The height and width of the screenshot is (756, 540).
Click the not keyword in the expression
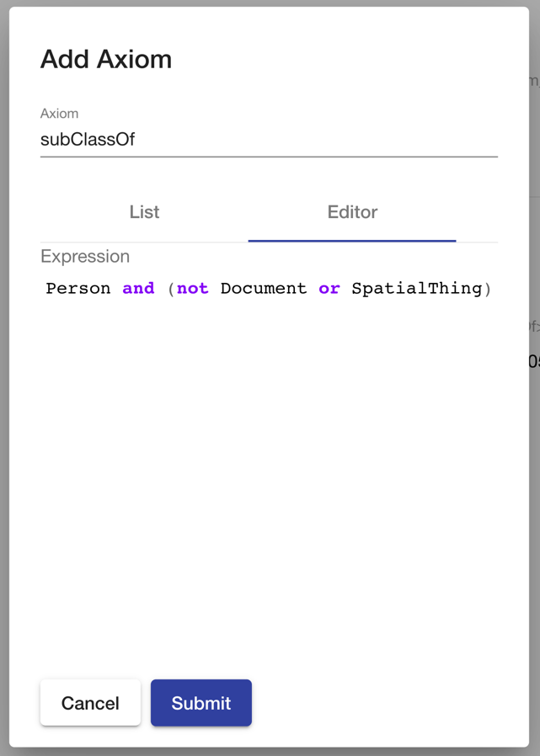click(192, 288)
